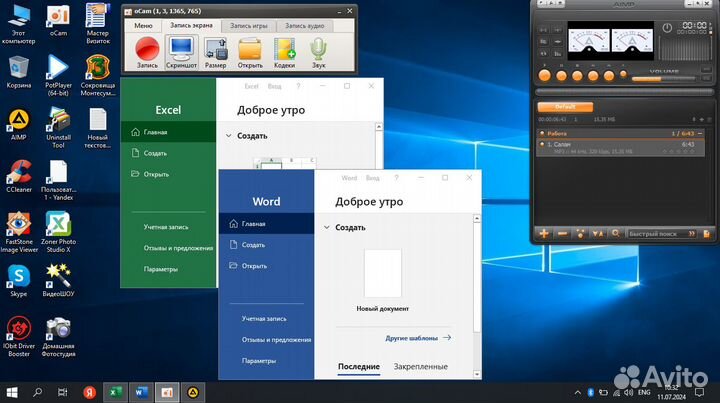This screenshot has width=720, height=403.
Task: Click the Новый документ blank template thumbnail
Action: tap(382, 273)
